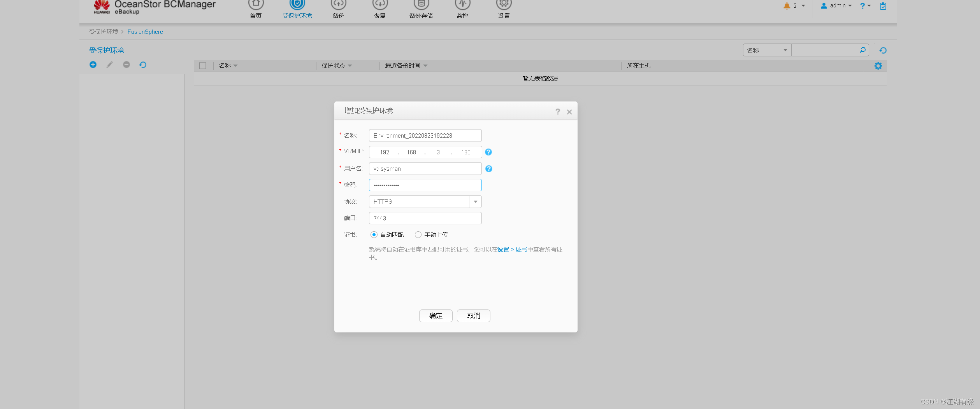The width and height of the screenshot is (980, 409).
Task: Click the Huawei logo
Action: [x=102, y=7]
